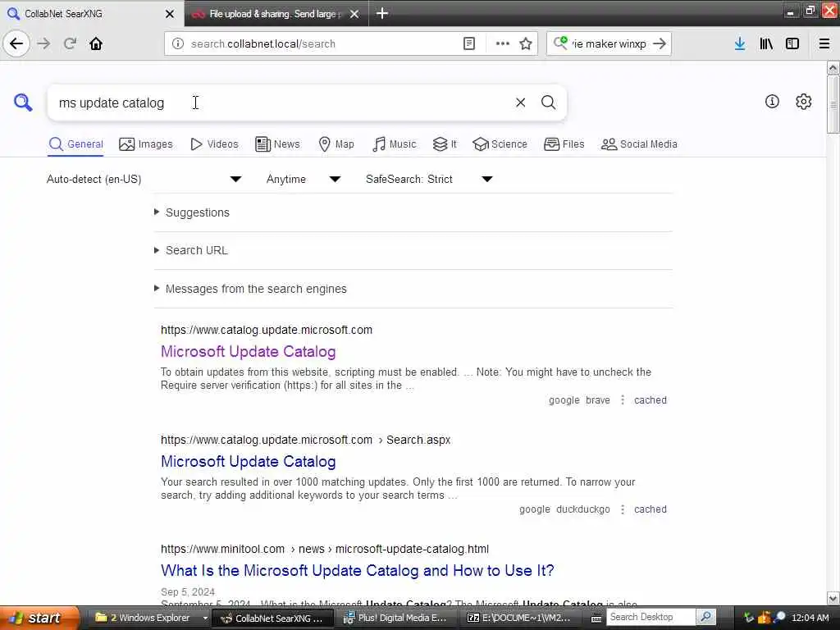Open the Firefox hamburger menu

point(824,43)
